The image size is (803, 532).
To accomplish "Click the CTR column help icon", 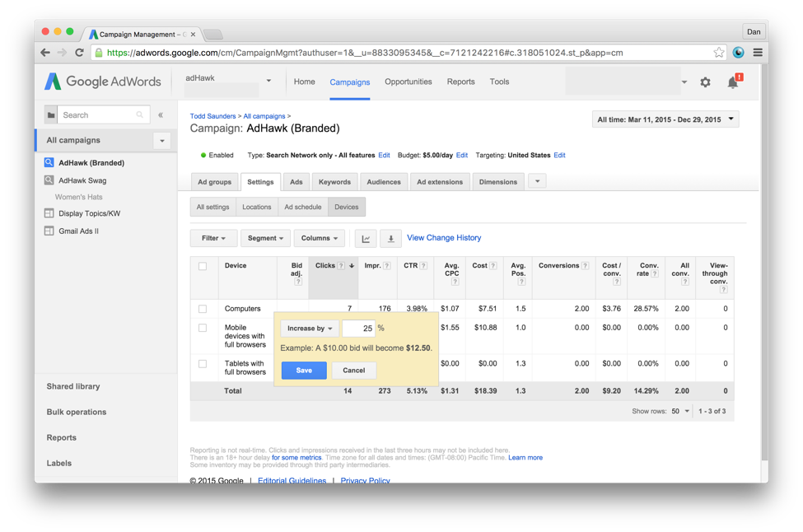I will pos(423,266).
